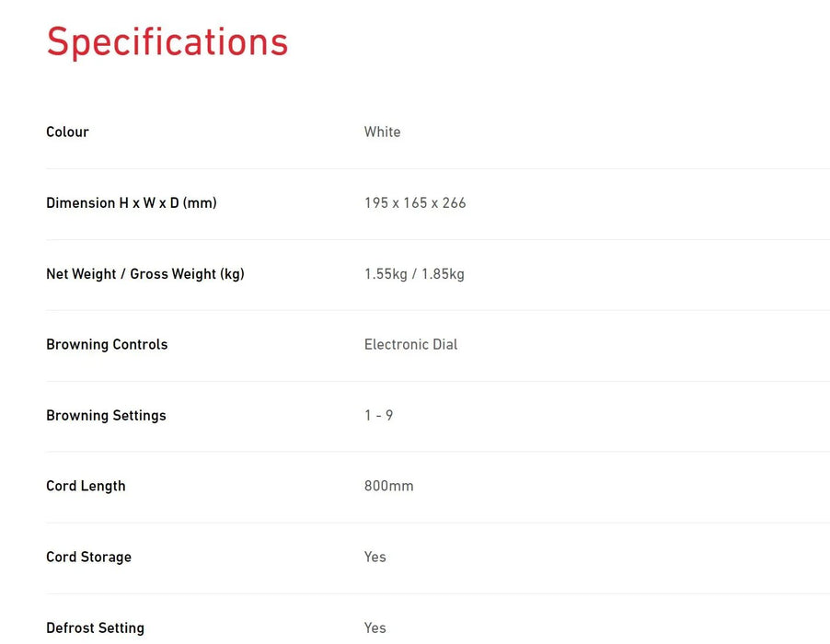Click the 800mm cord length value
Viewport: 830px width, 644px height.
tap(388, 486)
